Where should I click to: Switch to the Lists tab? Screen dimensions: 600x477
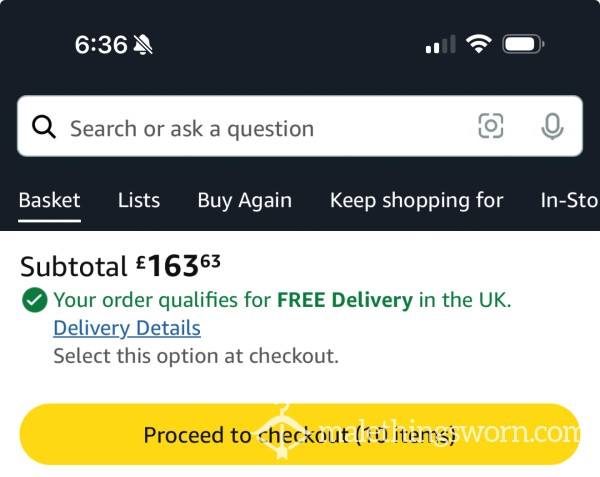139,200
